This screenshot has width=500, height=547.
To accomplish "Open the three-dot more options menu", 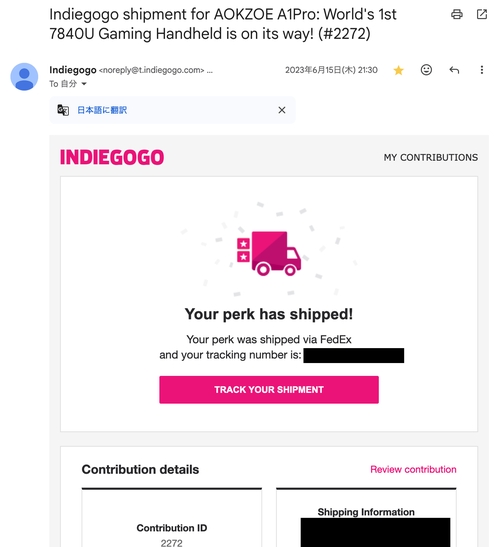I will click(482, 70).
